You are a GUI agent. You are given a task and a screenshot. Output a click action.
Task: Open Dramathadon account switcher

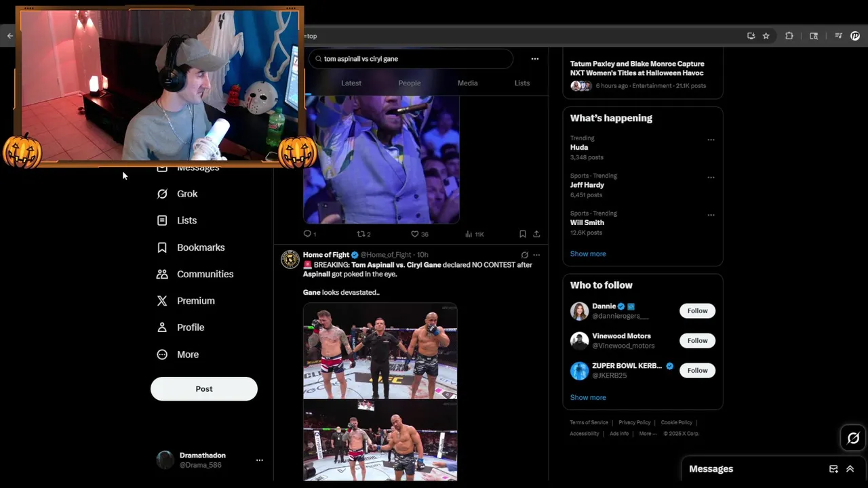click(210, 460)
